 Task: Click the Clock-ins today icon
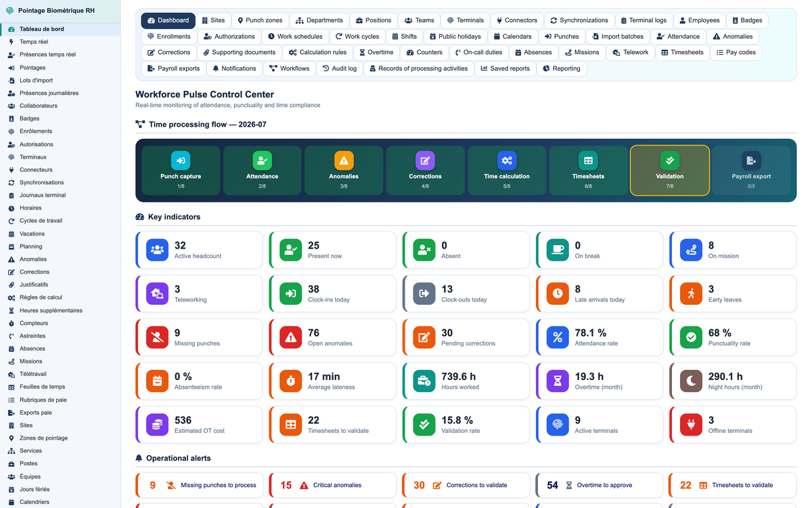(291, 293)
